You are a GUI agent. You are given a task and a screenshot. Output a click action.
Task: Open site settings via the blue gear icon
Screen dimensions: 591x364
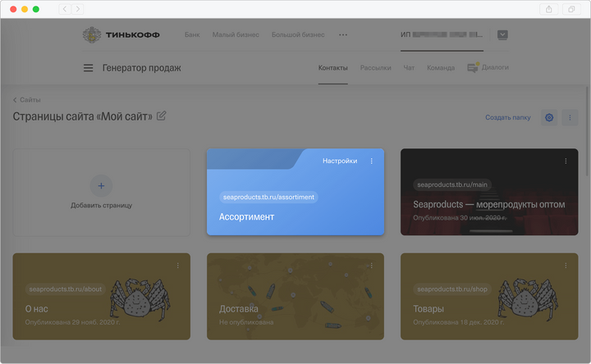click(549, 117)
